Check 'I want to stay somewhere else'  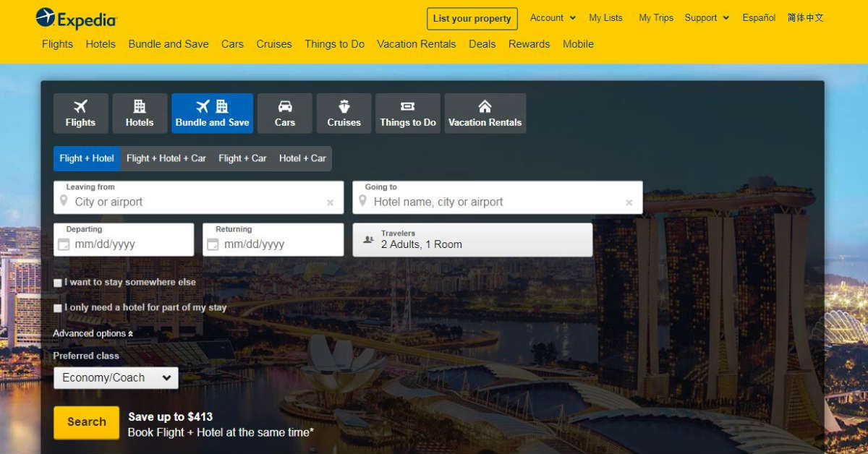(58, 283)
